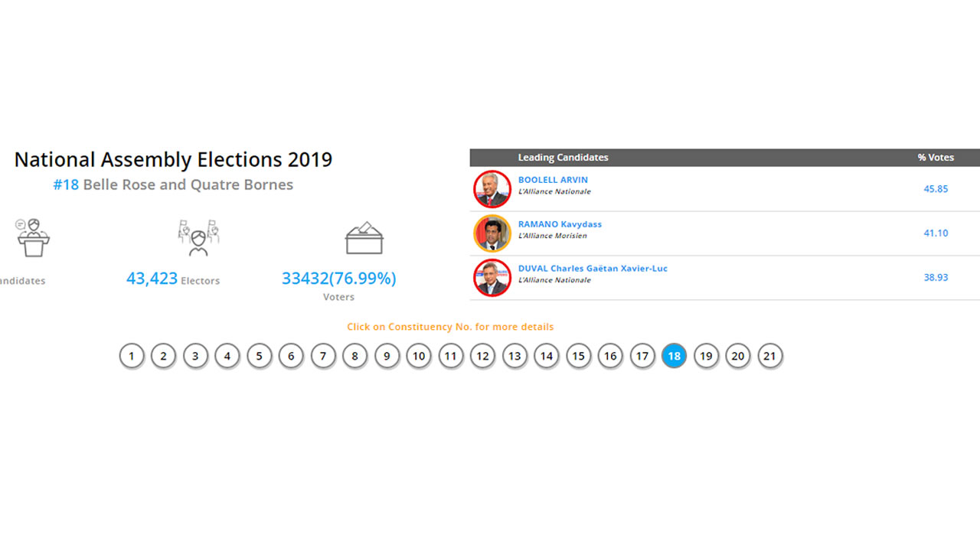
Task: Select constituency number 1
Action: click(132, 356)
